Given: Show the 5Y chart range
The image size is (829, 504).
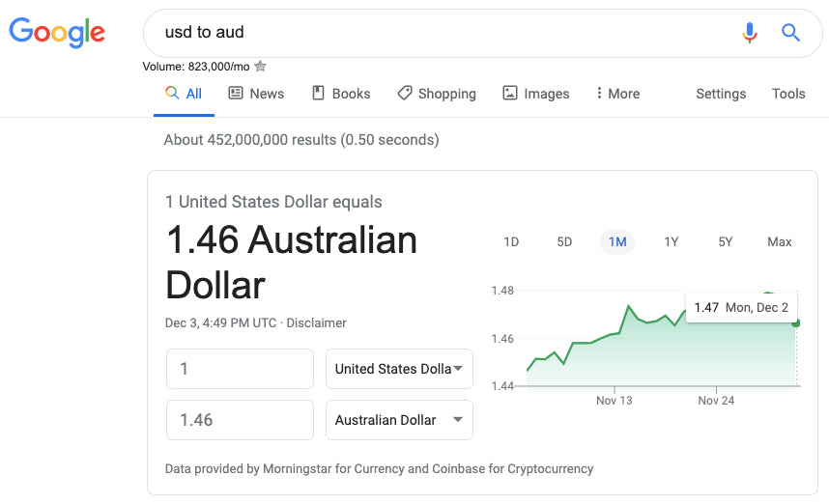Looking at the screenshot, I should tap(726, 241).
